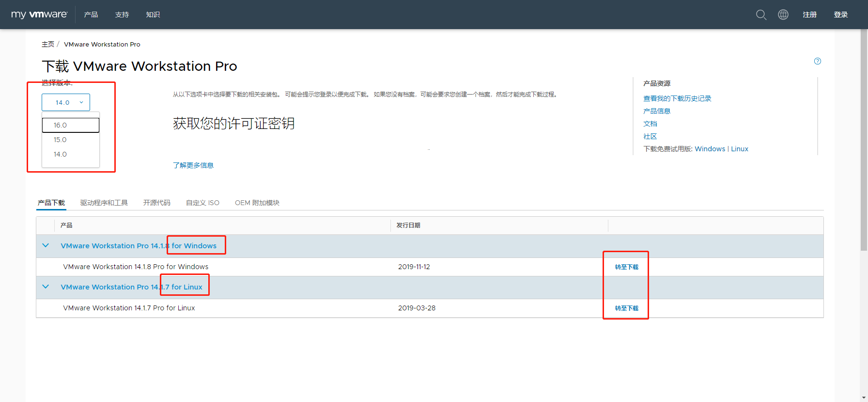The height and width of the screenshot is (402, 868).
Task: Click the 获取您的许可证密钥 heading
Action: 234,123
